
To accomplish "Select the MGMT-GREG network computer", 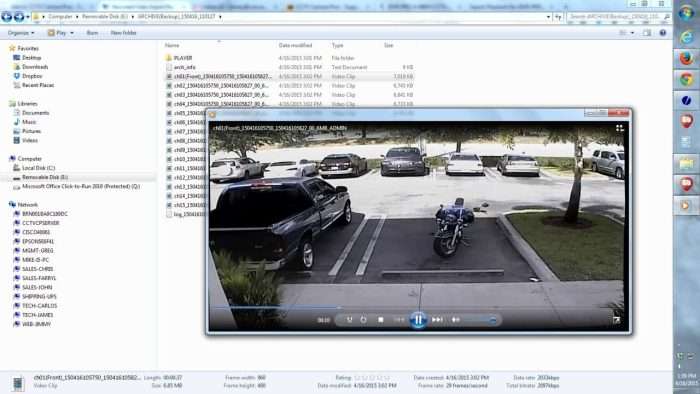I will (x=38, y=250).
